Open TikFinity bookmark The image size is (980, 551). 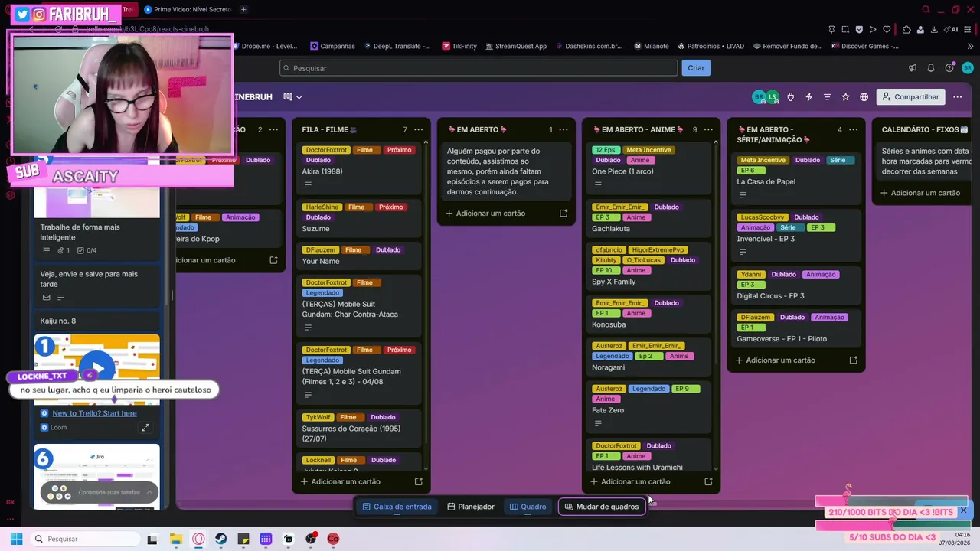(x=459, y=46)
